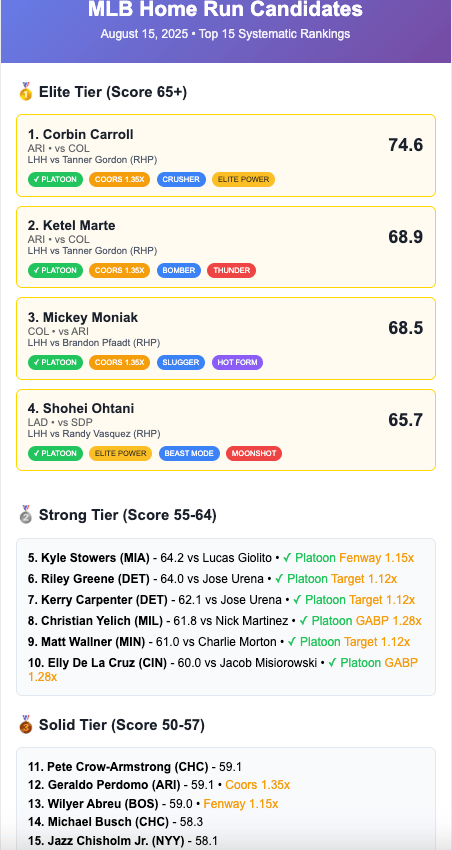Open the Corbin Carroll player name

(81, 134)
